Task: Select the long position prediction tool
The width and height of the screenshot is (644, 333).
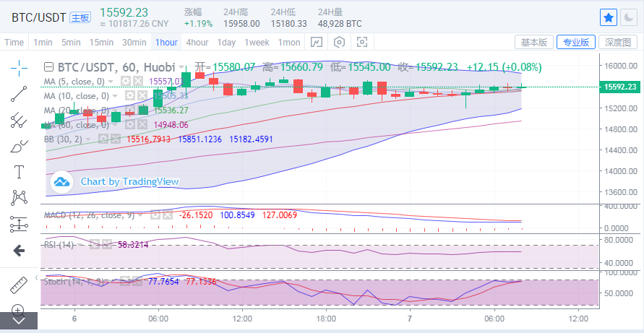Action: (x=19, y=224)
